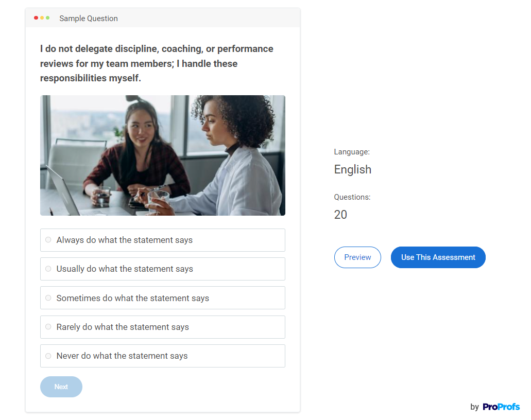Open the assessment Preview
The height and width of the screenshot is (420, 531).
point(357,257)
